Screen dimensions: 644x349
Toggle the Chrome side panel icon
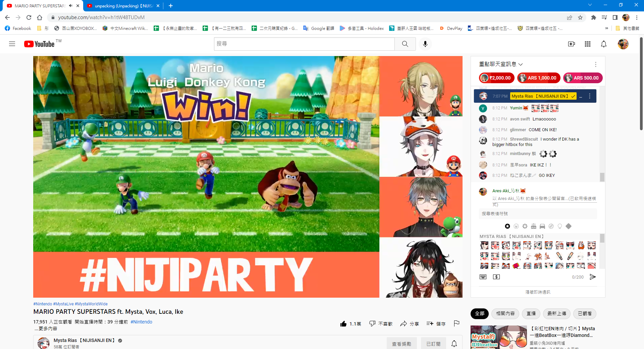(x=615, y=17)
